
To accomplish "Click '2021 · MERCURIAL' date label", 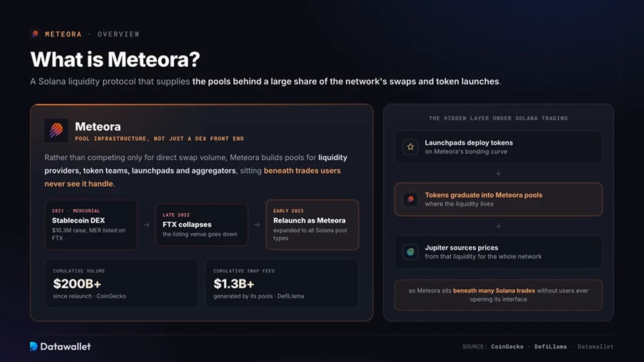I will pyautogui.click(x=76, y=211).
